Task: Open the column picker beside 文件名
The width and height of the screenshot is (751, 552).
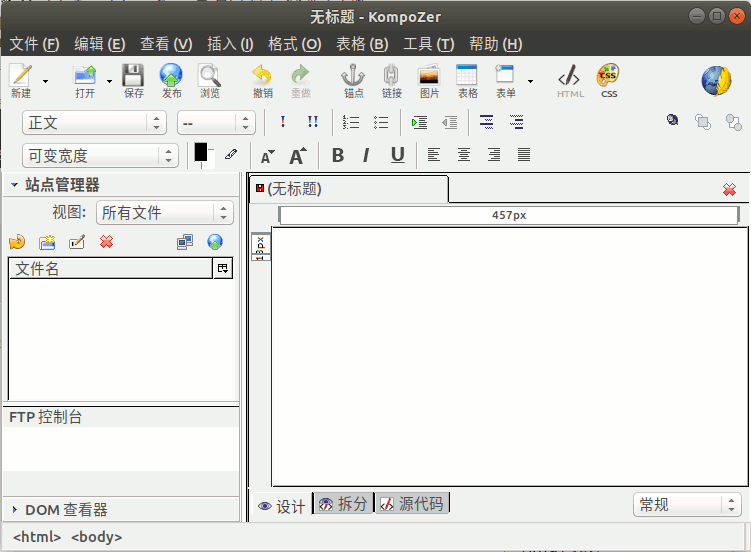Action: pos(223,269)
